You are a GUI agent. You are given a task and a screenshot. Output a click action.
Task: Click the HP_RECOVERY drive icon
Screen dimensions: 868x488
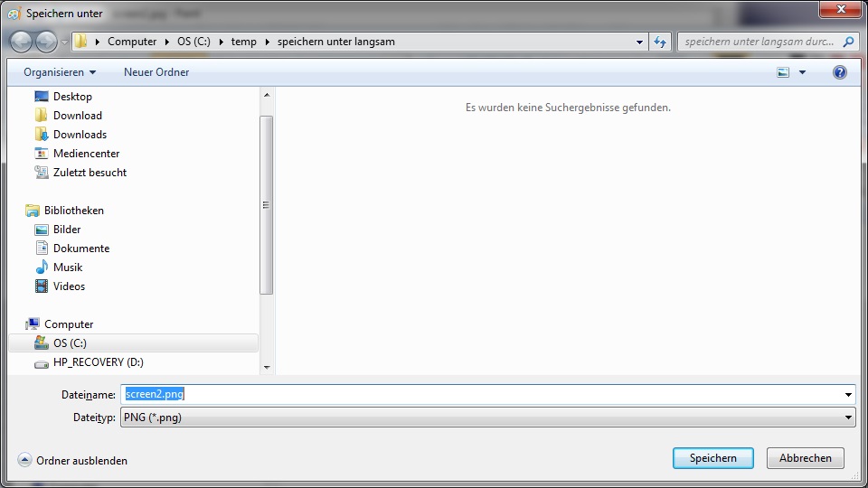click(x=42, y=363)
